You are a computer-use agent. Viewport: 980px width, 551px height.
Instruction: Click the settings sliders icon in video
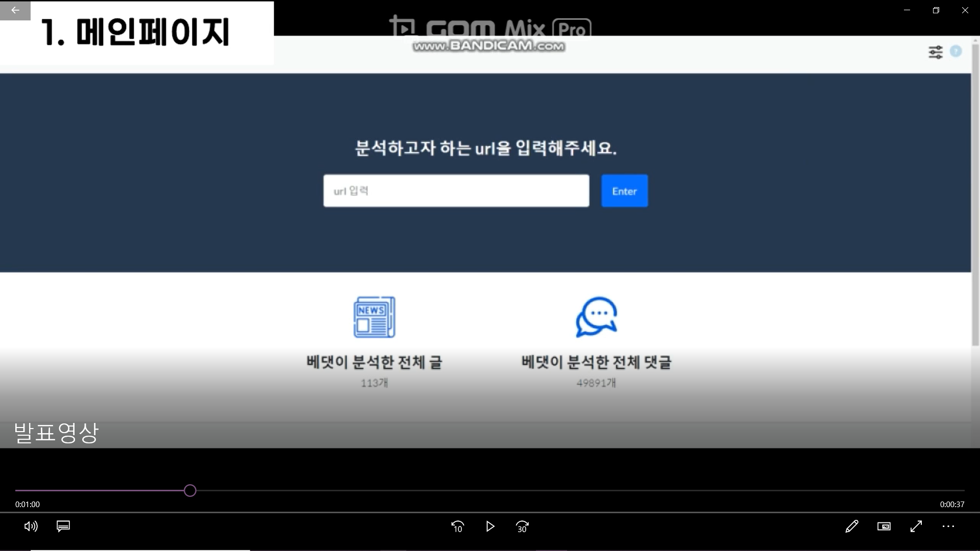pyautogui.click(x=936, y=52)
